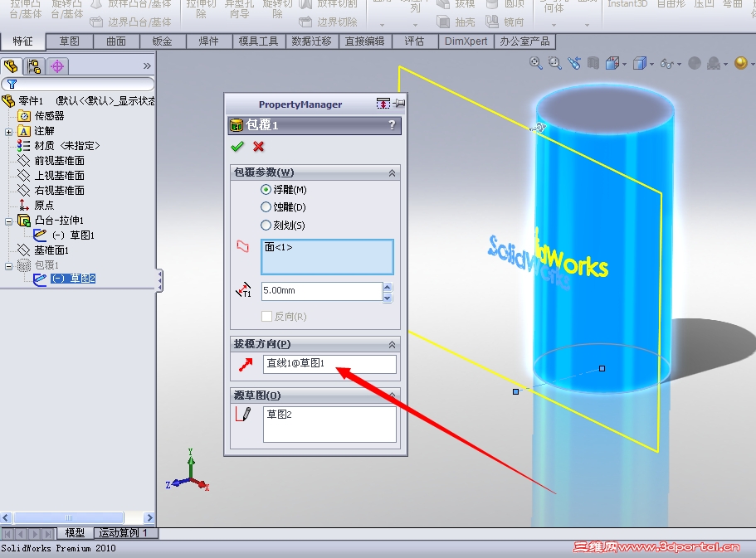Click the Zoom to Fit icon

535,63
